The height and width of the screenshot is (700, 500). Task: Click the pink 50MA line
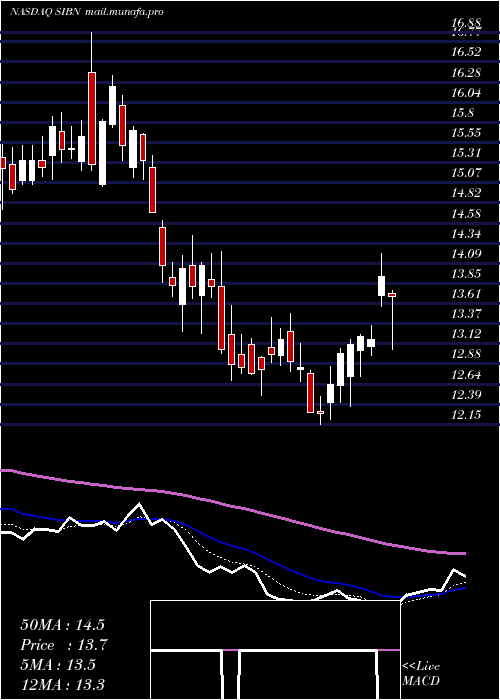click(232, 506)
